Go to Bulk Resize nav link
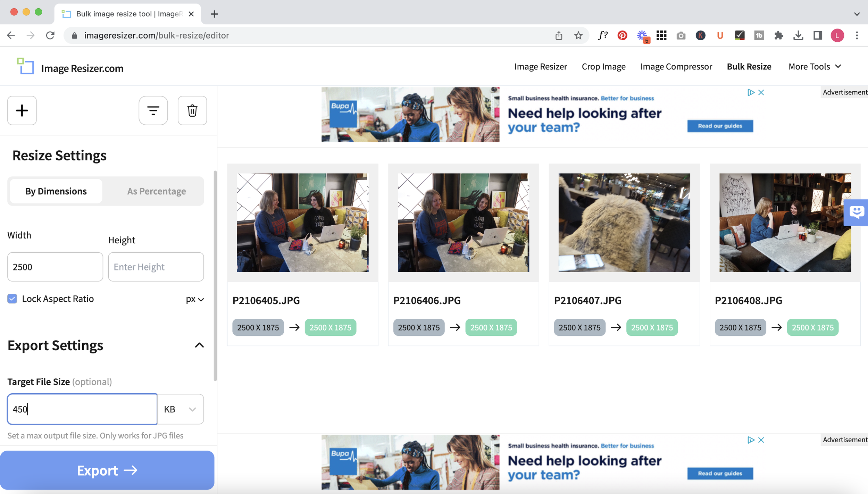This screenshot has height=494, width=868. 749,66
